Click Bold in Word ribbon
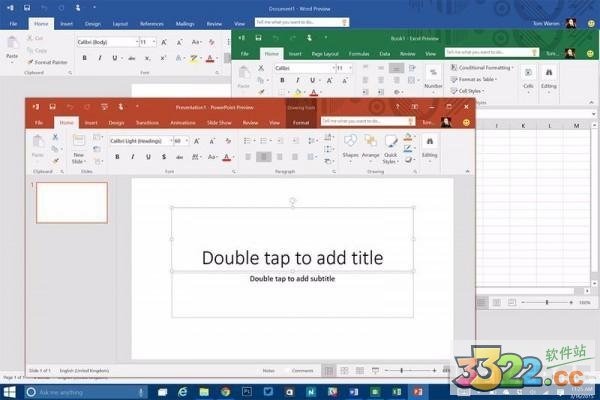 pyautogui.click(x=85, y=58)
